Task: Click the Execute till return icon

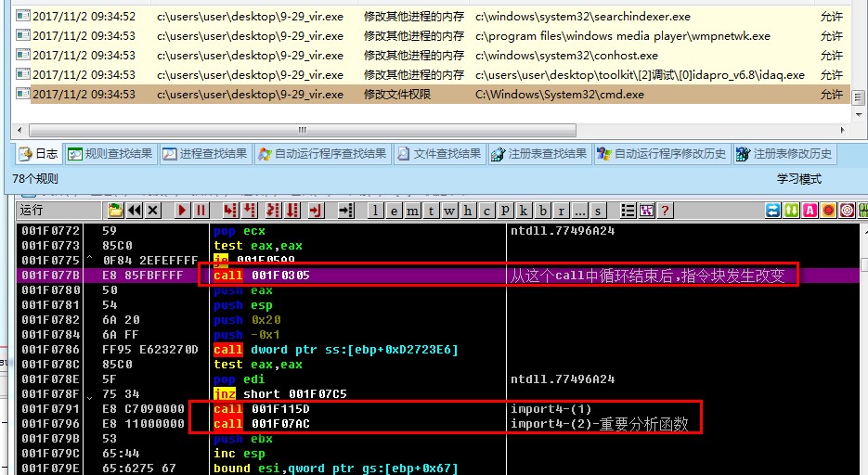Action: point(316,211)
